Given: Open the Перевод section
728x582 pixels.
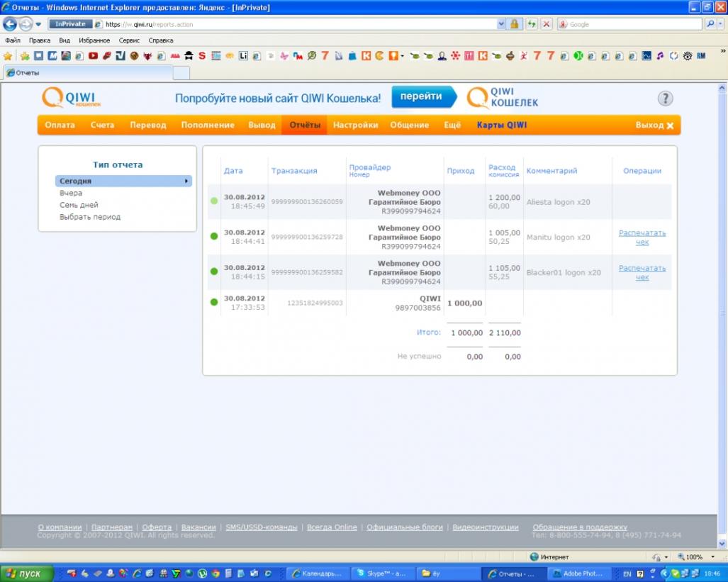Looking at the screenshot, I should [147, 125].
